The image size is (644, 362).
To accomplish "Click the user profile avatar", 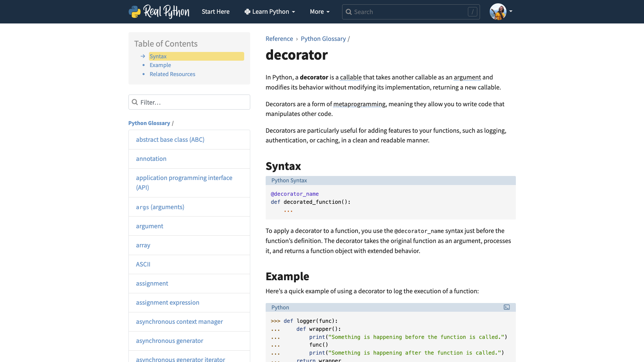I will (498, 12).
